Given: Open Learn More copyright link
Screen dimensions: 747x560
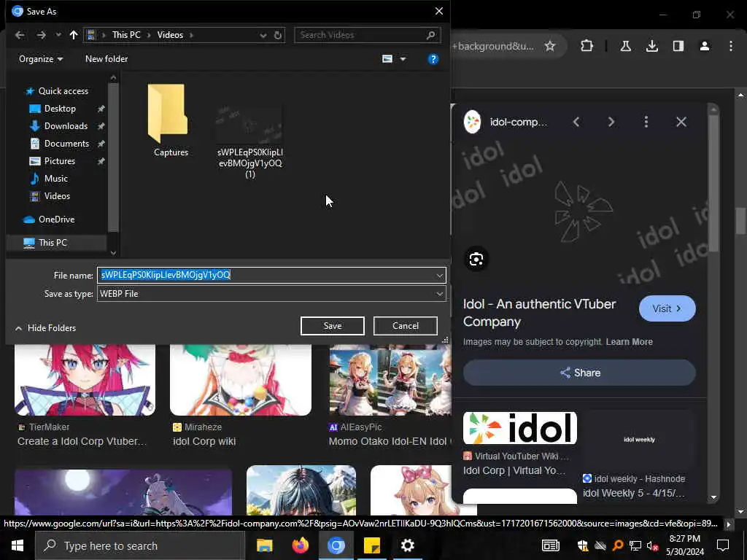Looking at the screenshot, I should point(630,342).
